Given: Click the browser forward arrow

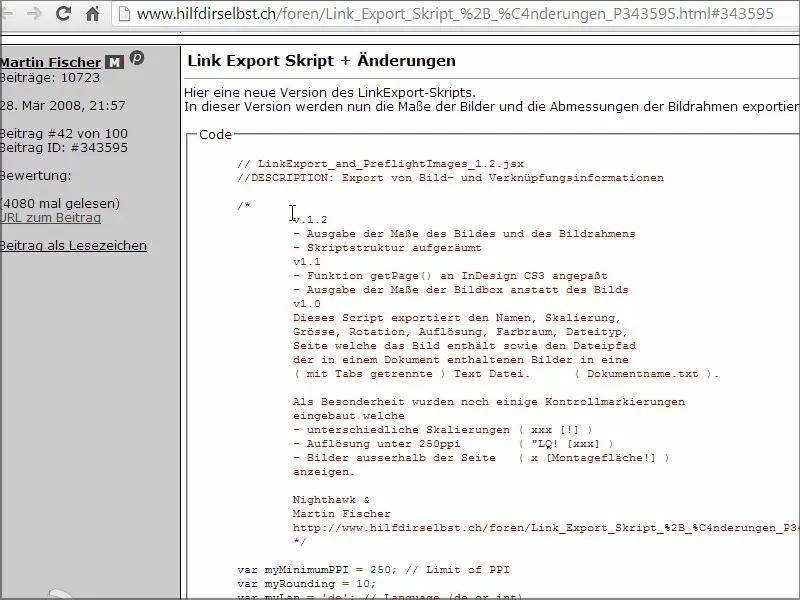Looking at the screenshot, I should coord(34,13).
